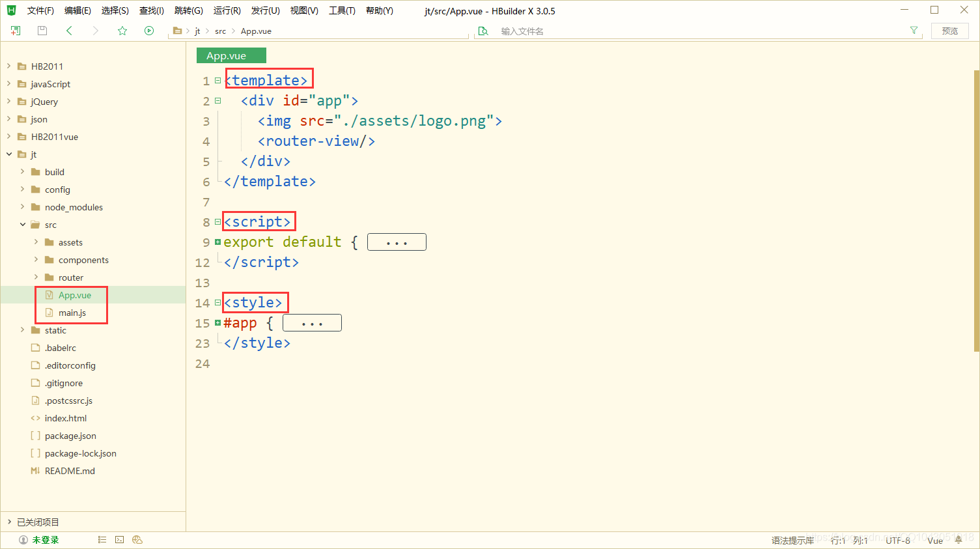The width and height of the screenshot is (980, 549).
Task: Expand the static folder
Action: 22,330
